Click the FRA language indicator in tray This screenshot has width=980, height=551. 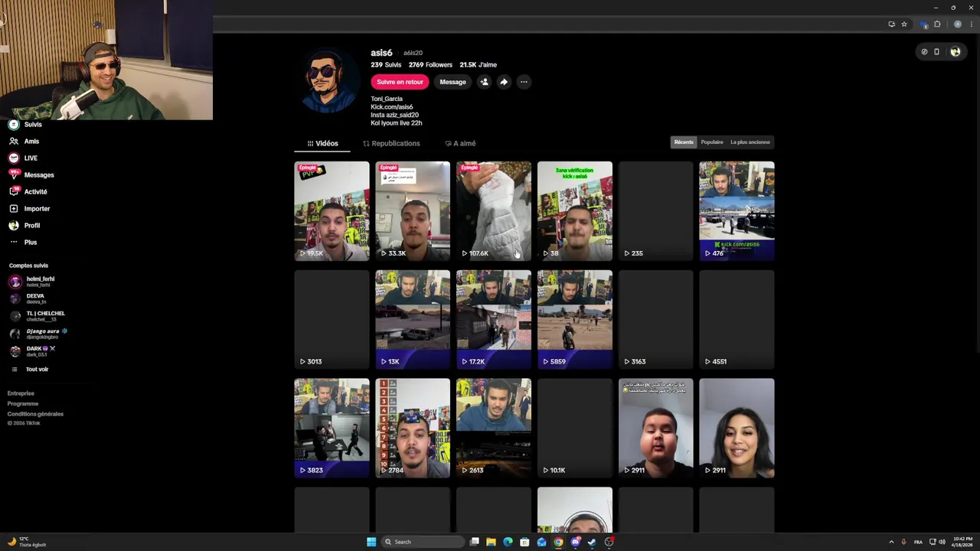[x=918, y=542]
